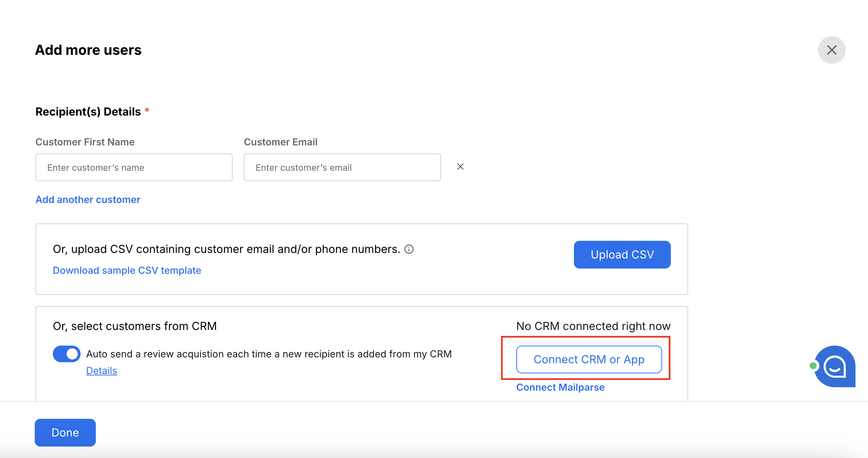Open the Connect Mailparse link
Screen dimensions: 868x458
coord(560,388)
